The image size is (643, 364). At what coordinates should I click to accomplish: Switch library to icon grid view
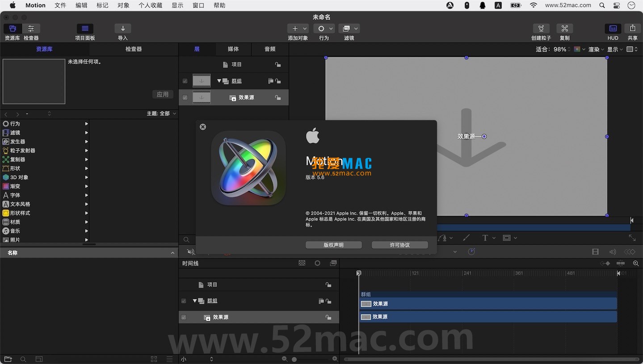(x=154, y=359)
